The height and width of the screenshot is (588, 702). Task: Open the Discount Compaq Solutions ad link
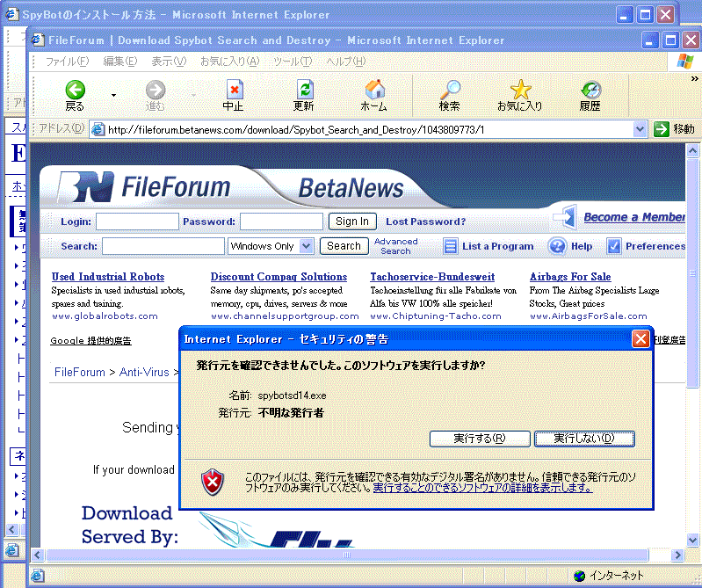click(279, 277)
